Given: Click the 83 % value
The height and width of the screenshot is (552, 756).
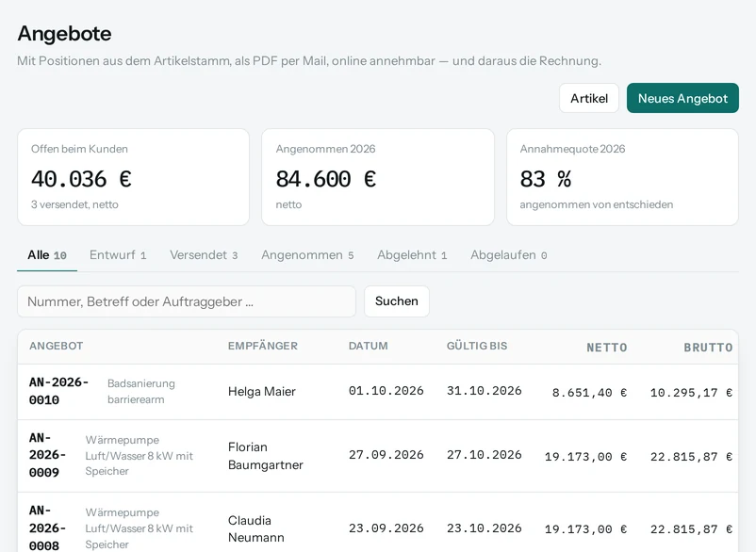Looking at the screenshot, I should (x=545, y=179).
